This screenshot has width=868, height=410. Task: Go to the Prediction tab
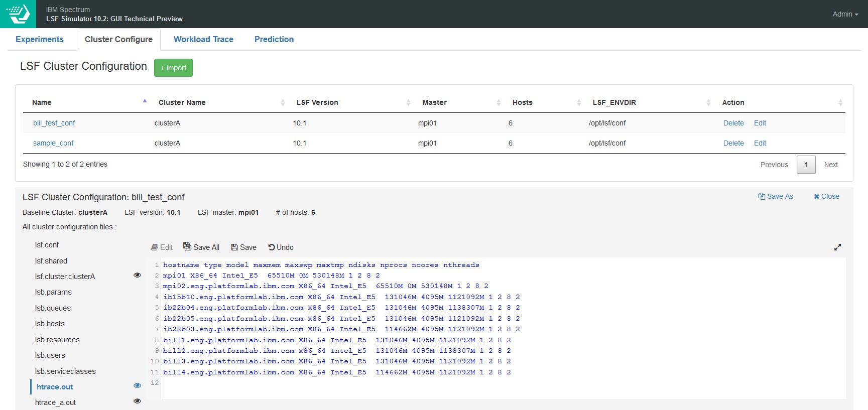click(274, 39)
